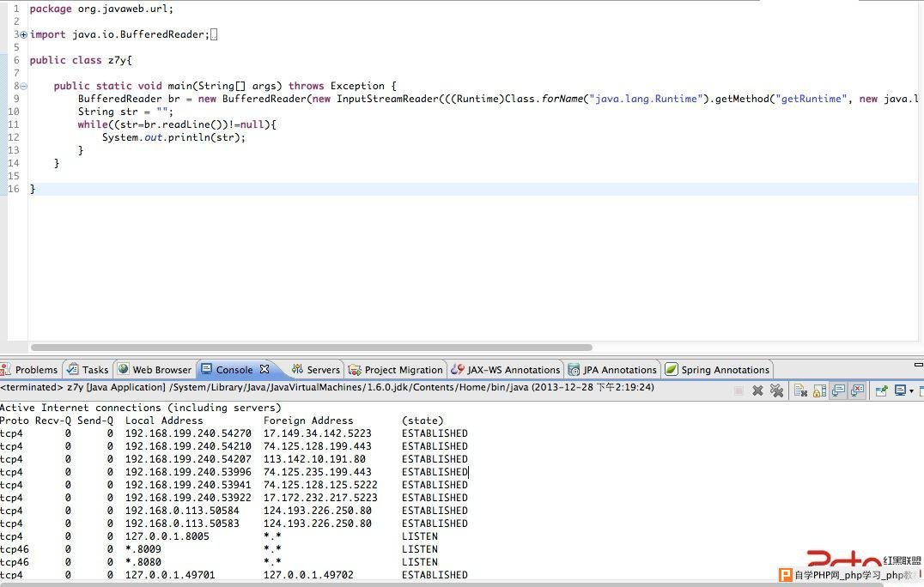Viewport: 924px width, 587px height.
Task: Click the terminated z7y launch description
Action: pos(327,387)
